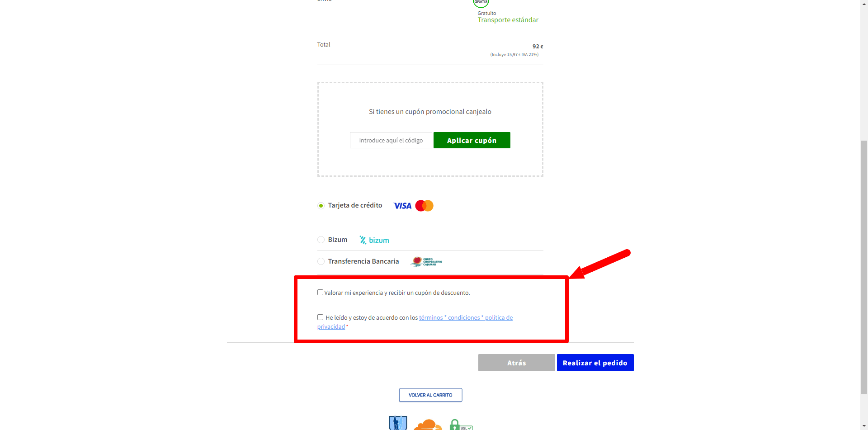The height and width of the screenshot is (430, 868).
Task: Click the blue shield trust badge
Action: 398,423
